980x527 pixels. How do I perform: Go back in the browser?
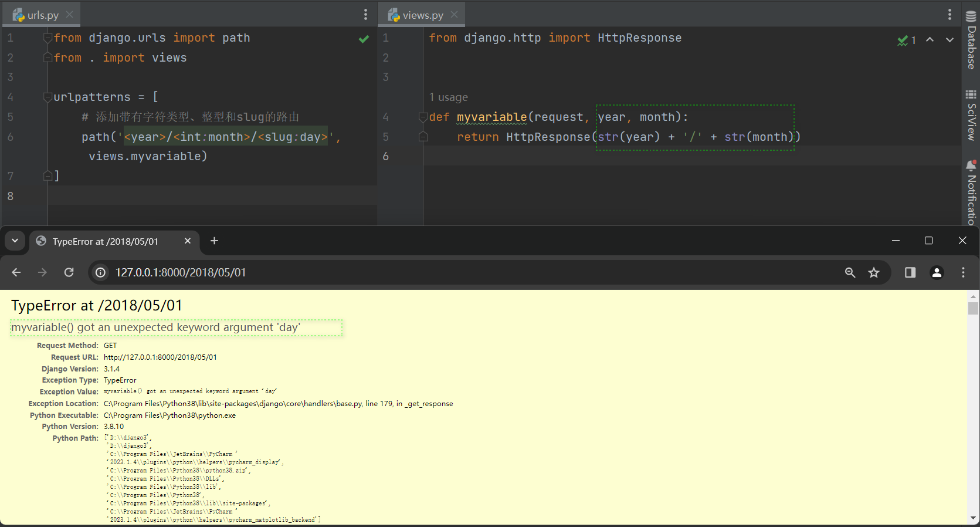(x=16, y=272)
